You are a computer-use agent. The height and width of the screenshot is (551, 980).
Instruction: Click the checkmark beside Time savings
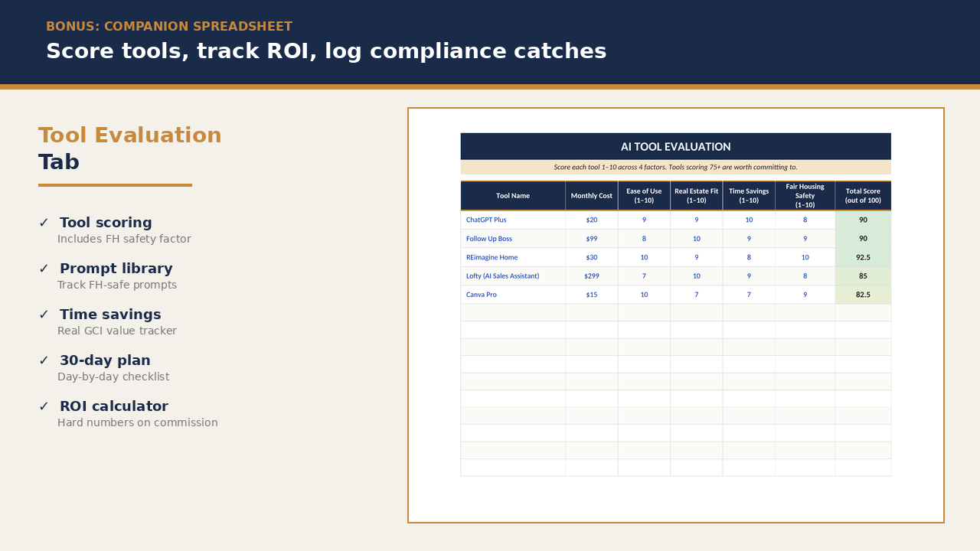coord(44,315)
